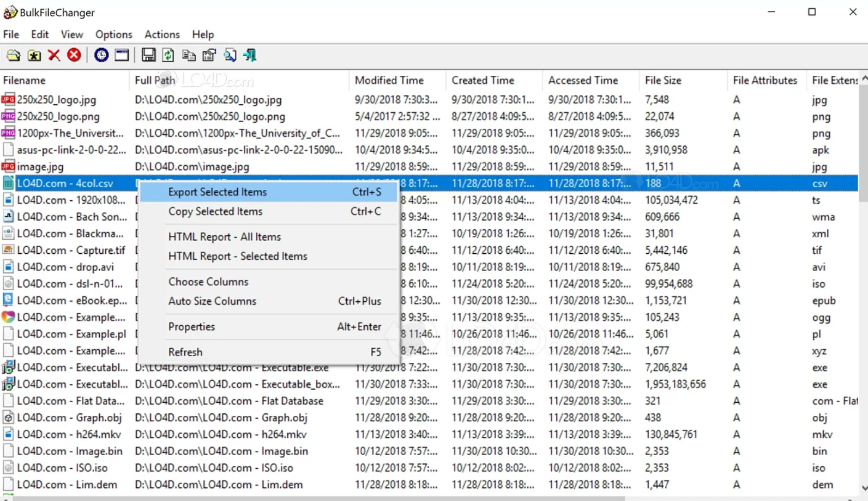Sort by the Accessed Time column header
The width and height of the screenshot is (868, 501).
(x=590, y=80)
